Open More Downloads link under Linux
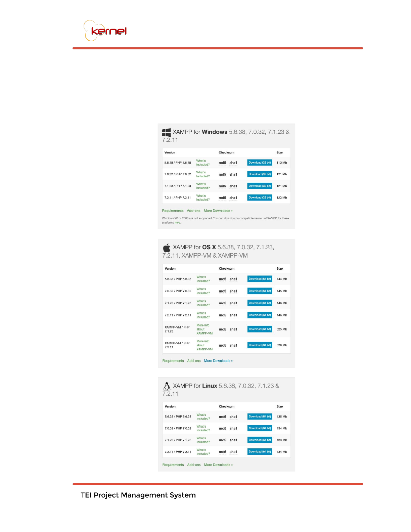 click(x=218, y=465)
